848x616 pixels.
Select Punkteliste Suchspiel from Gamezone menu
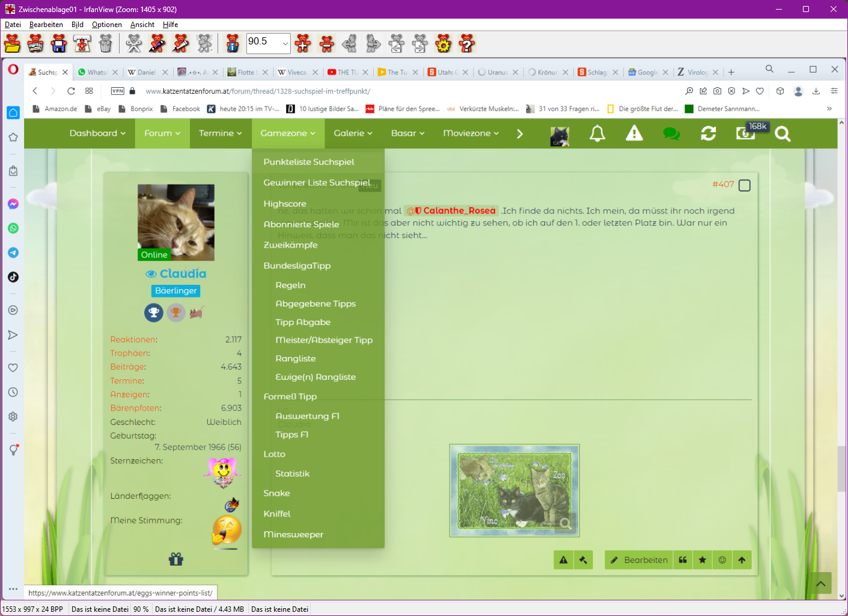[309, 162]
